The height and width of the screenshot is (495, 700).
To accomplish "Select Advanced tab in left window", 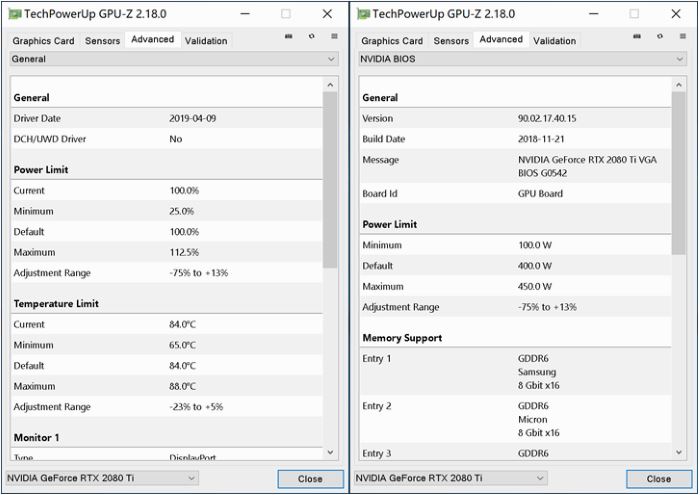I will click(x=153, y=39).
